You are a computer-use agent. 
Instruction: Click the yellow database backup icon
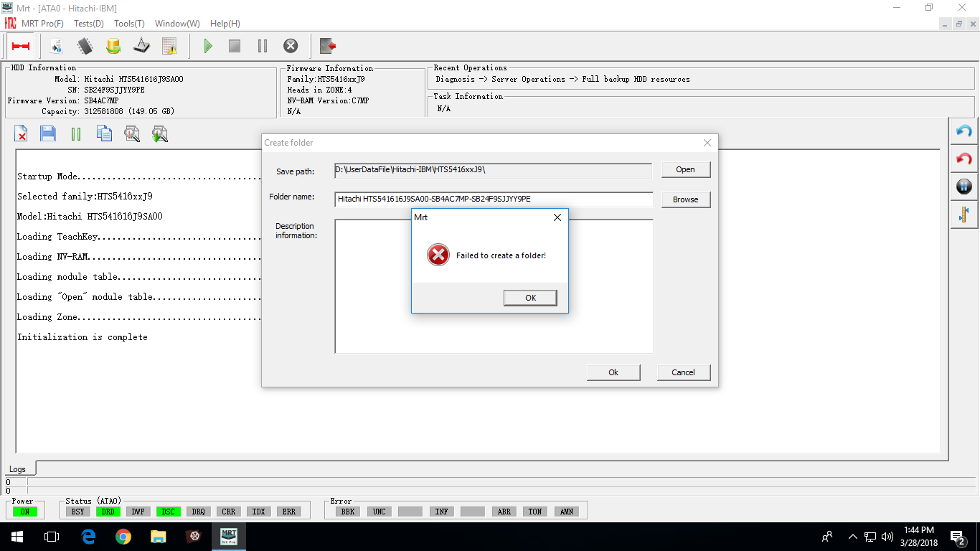(x=113, y=46)
